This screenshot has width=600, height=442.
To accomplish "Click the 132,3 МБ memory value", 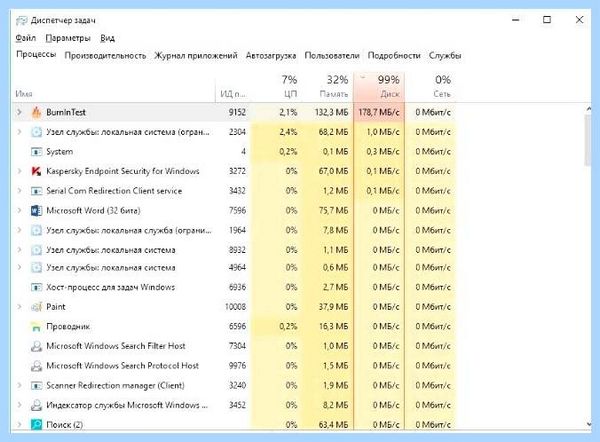I will [x=332, y=113].
